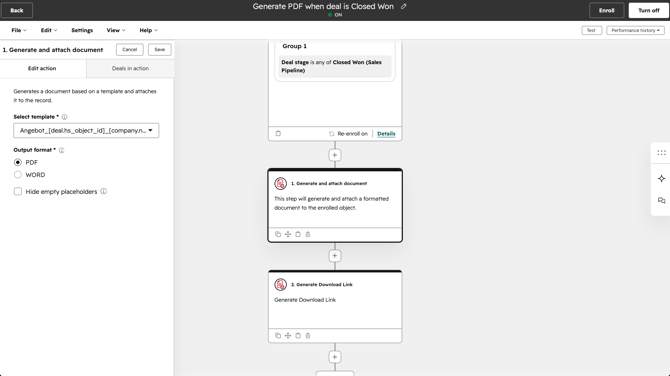This screenshot has width=670, height=376.
Task: Click the info icon beside Select template
Action: pos(64,117)
